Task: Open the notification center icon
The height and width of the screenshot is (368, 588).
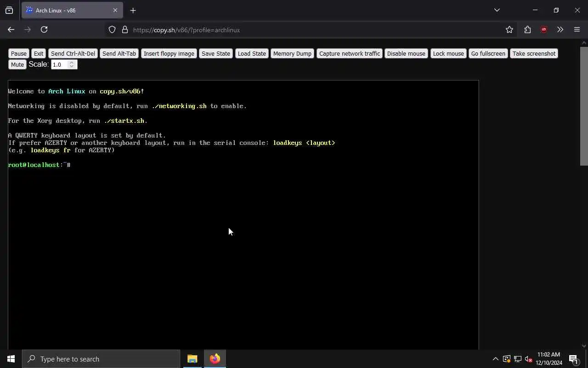Action: pyautogui.click(x=573, y=359)
